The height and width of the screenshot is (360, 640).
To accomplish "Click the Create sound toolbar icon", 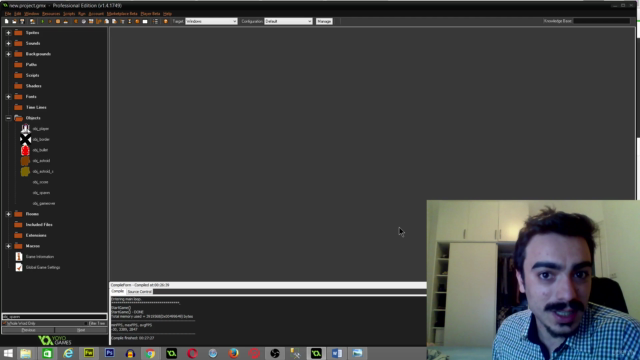I will coord(84,21).
